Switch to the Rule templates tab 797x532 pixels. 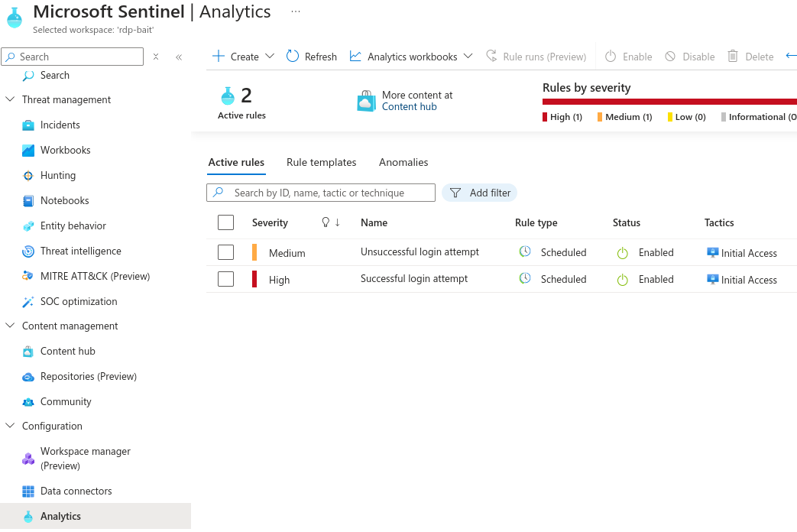tap(321, 162)
